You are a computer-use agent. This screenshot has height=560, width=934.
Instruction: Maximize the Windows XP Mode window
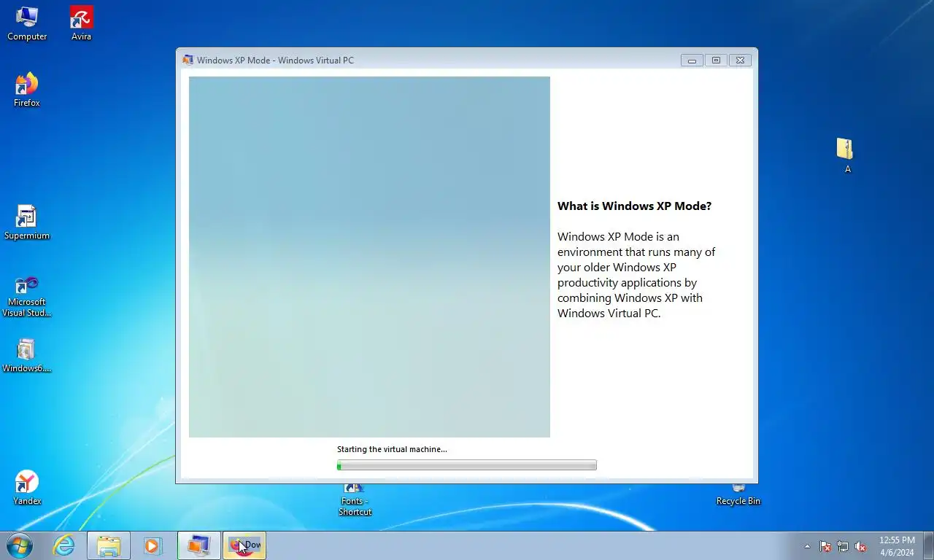[x=716, y=61]
